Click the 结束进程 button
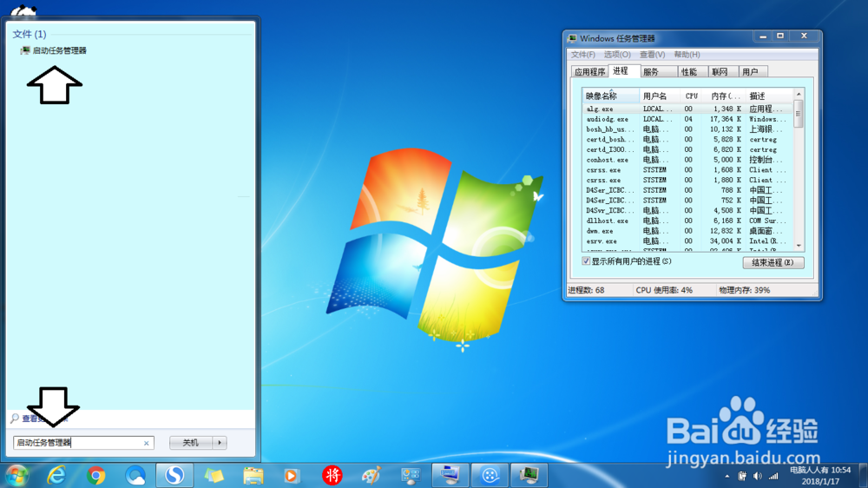This screenshot has width=868, height=488. tap(773, 262)
